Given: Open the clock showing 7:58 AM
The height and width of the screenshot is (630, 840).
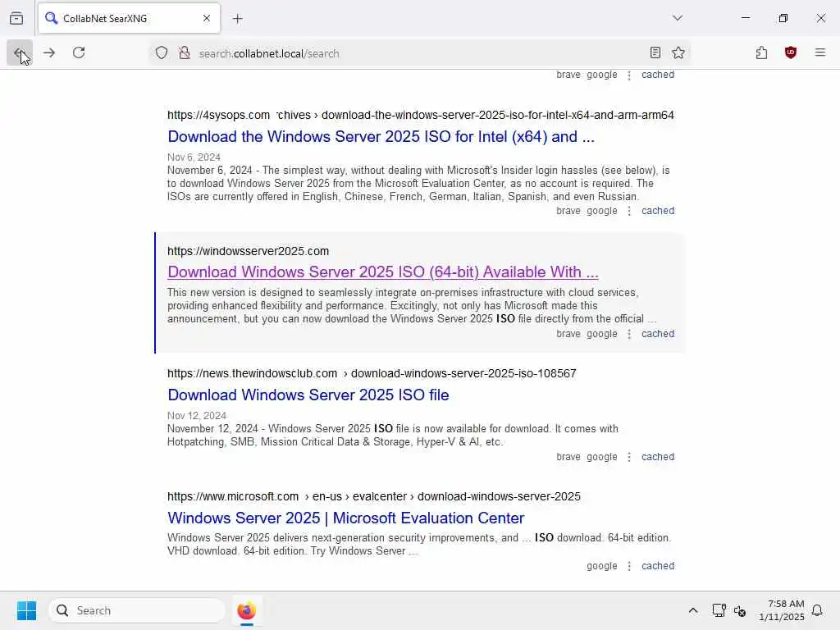Looking at the screenshot, I should (x=782, y=610).
